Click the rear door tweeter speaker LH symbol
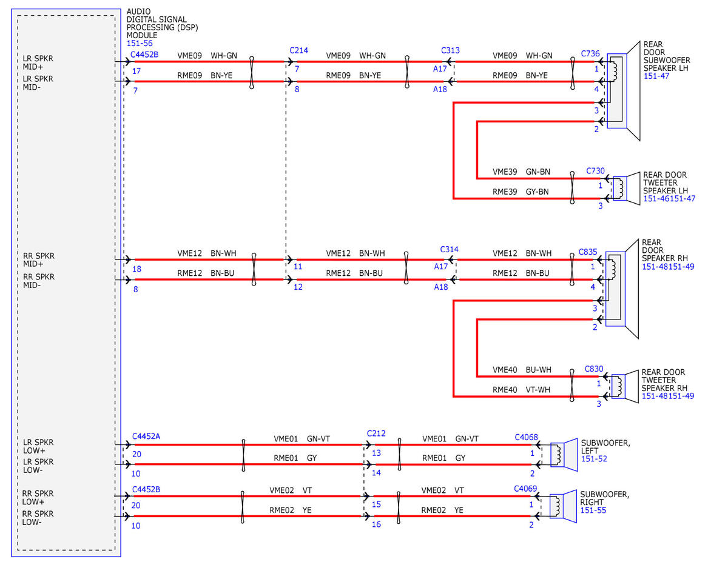This screenshot has width=728, height=562. (627, 189)
